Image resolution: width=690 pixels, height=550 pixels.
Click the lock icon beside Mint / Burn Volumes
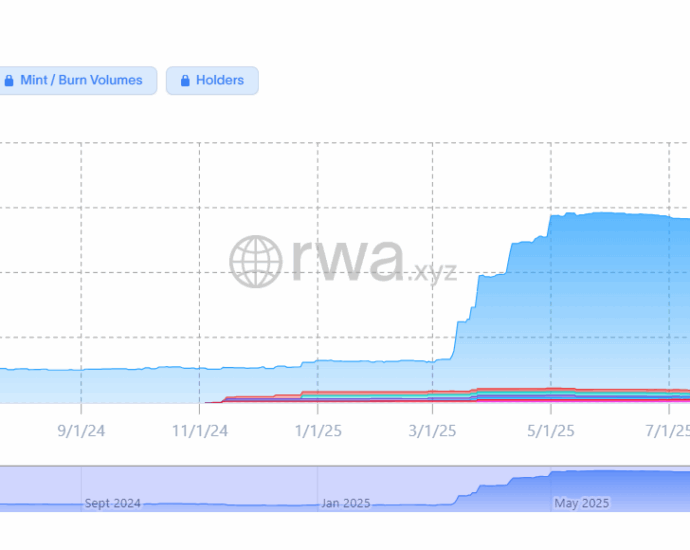coord(9,80)
